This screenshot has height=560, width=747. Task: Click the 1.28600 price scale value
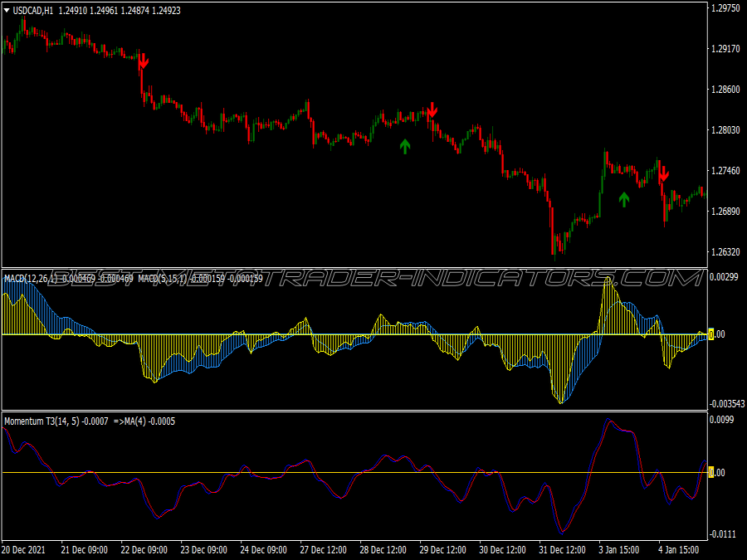(x=725, y=90)
